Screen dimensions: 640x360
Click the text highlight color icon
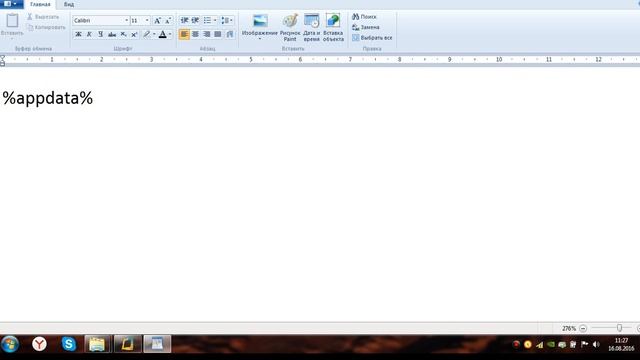147,34
